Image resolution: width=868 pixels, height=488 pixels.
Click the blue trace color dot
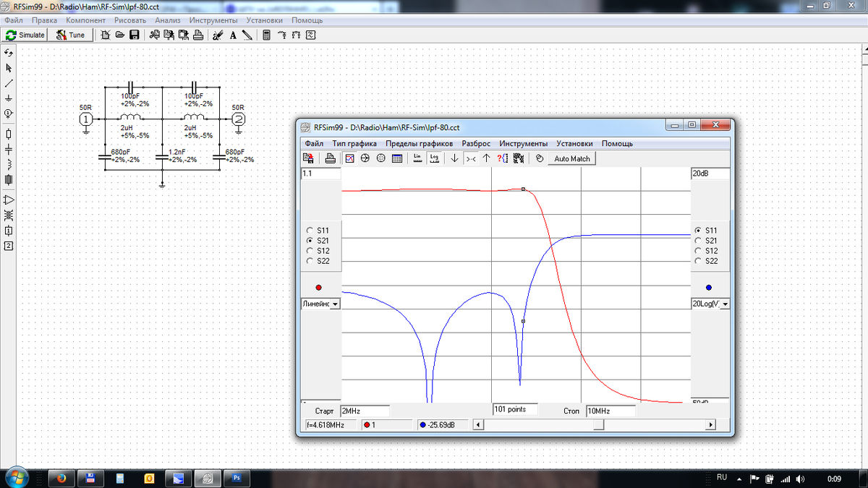point(708,287)
